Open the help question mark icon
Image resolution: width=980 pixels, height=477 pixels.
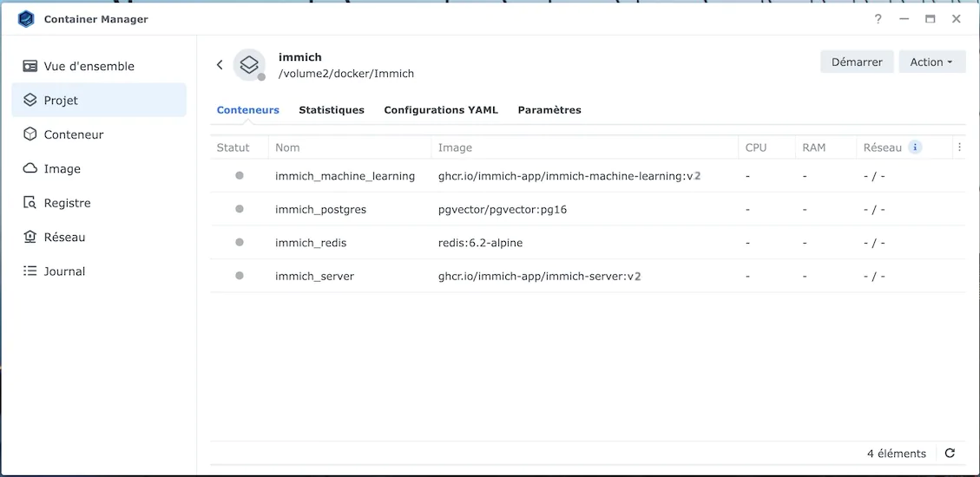[878, 19]
